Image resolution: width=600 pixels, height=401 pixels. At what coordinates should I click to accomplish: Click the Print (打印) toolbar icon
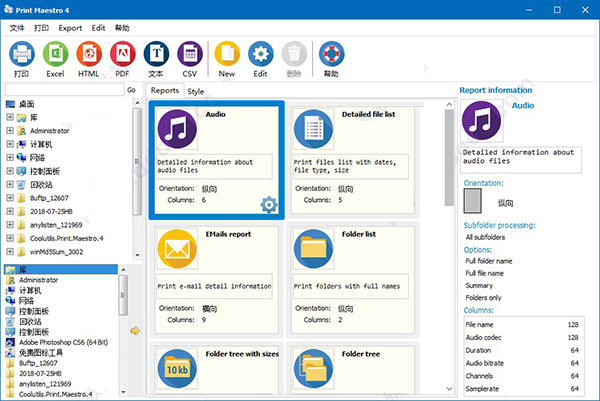coord(22,54)
